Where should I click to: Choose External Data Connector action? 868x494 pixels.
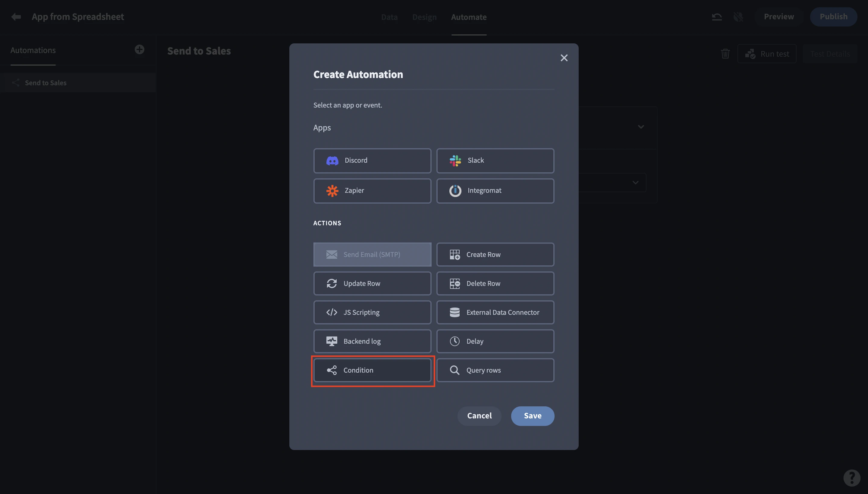495,312
